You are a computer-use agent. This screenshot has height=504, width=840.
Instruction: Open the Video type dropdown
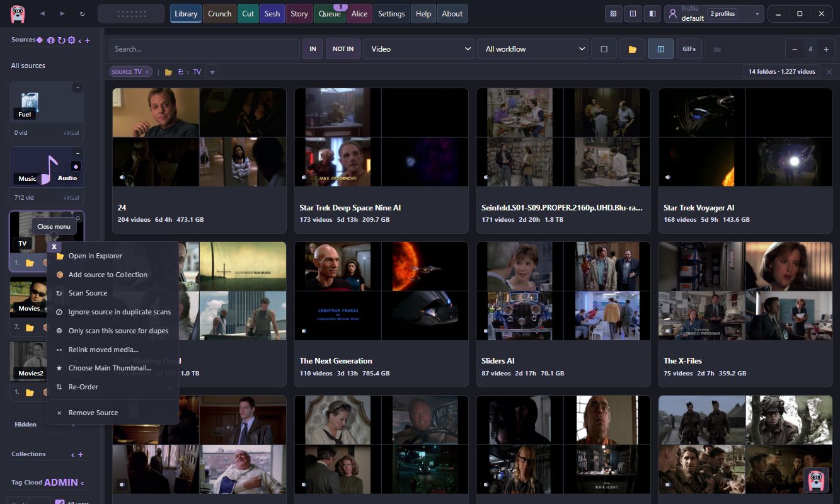click(418, 49)
